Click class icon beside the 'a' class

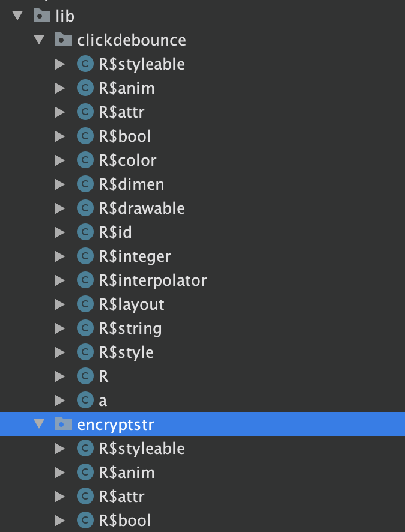click(85, 401)
